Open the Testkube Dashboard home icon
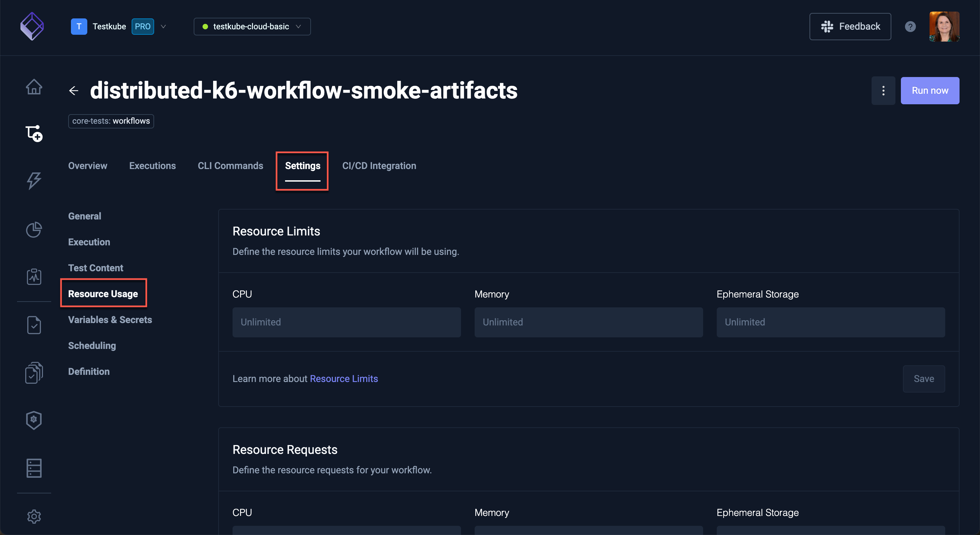This screenshot has height=535, width=980. pos(34,87)
